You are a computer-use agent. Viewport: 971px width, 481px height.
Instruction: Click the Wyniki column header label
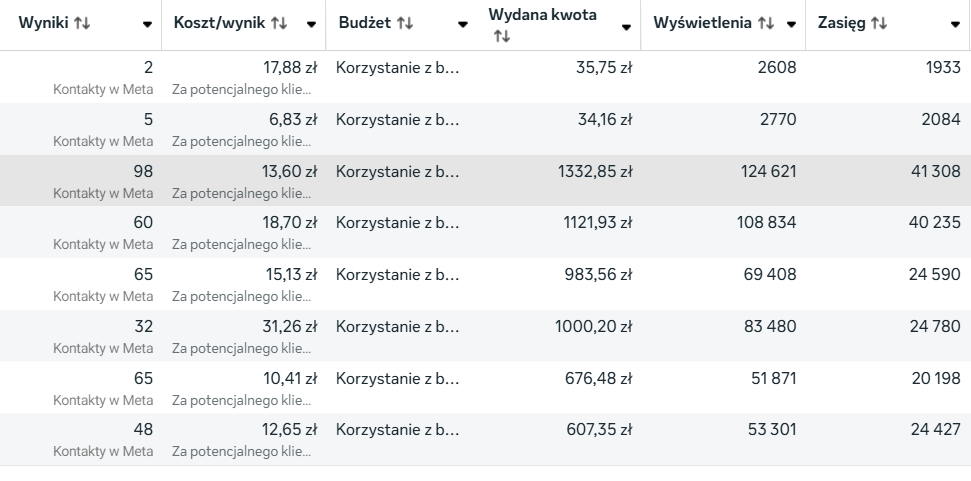click(43, 24)
